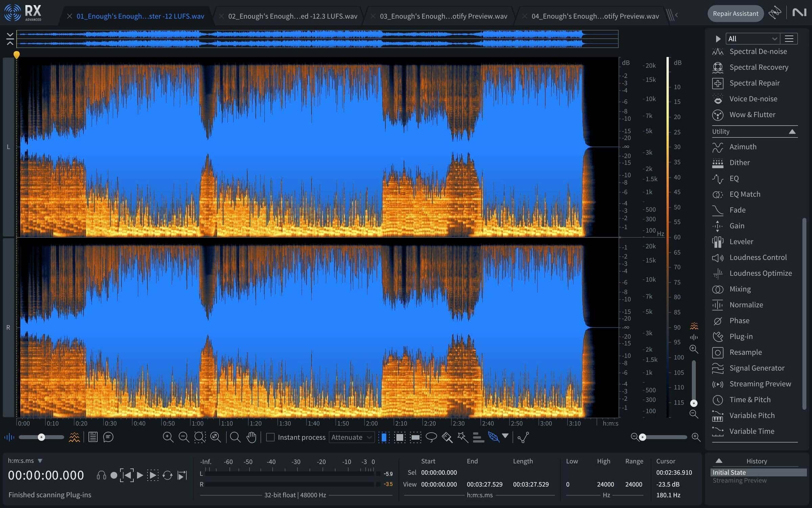Open the markers and regions list icon

pos(93,437)
